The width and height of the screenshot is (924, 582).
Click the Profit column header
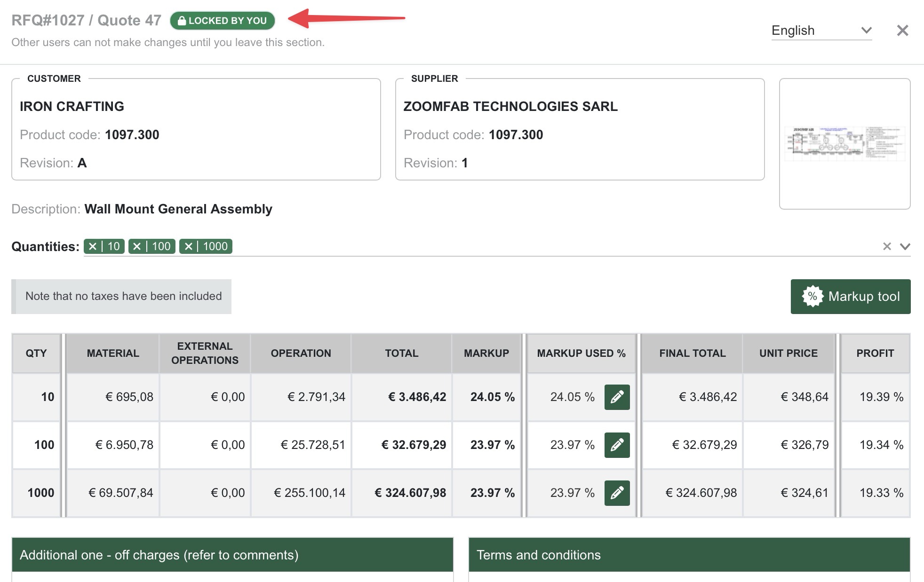pos(875,353)
